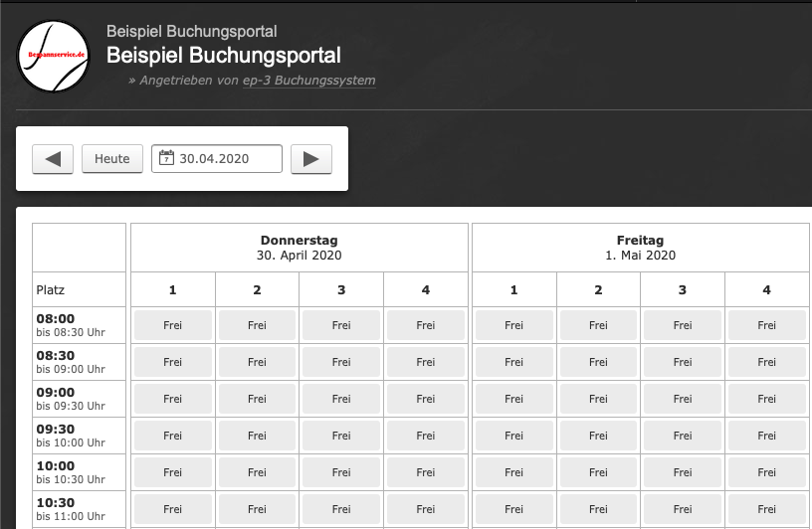Viewport: 812px width, 529px height.
Task: Click the tennis ball portal logo
Action: coord(53,56)
